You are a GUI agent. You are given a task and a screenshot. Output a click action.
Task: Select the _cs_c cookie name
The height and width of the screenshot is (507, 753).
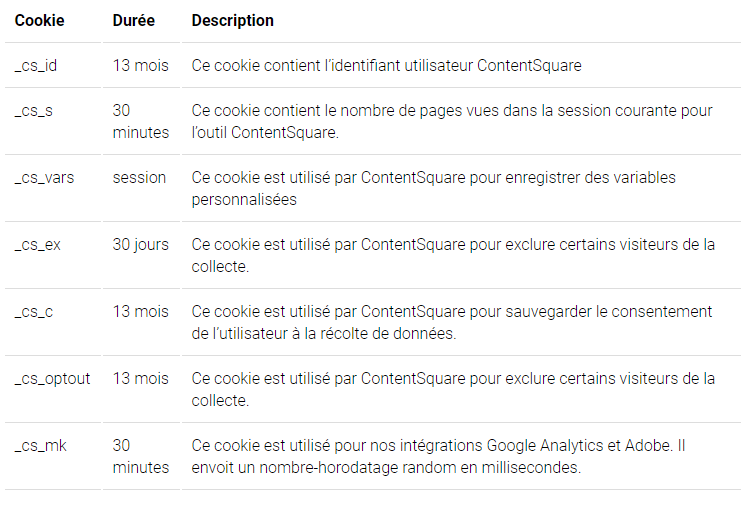point(34,312)
